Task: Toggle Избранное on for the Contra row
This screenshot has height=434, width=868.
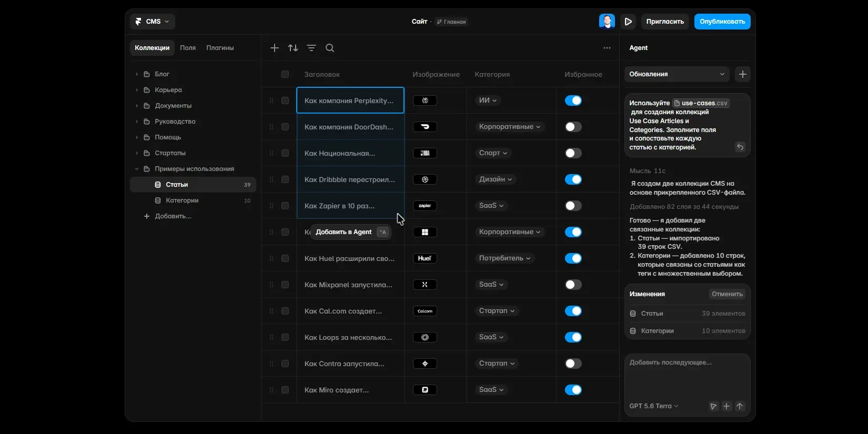Action: tap(573, 364)
